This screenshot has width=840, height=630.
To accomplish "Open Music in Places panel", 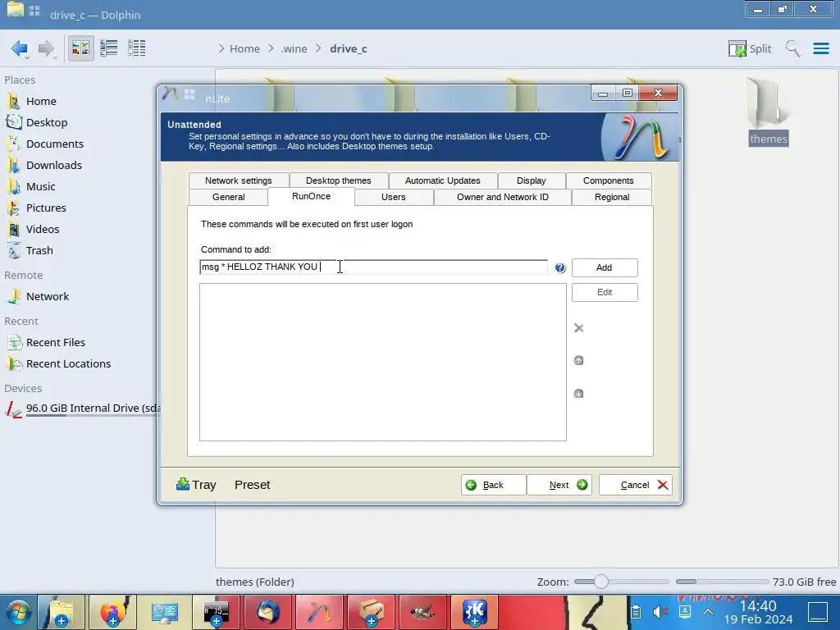I will 41,187.
